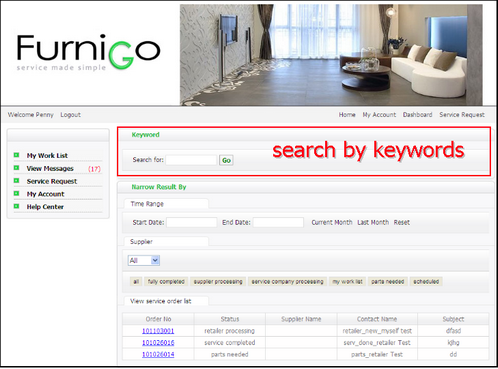
Task: Open the Supplier All dropdown
Action: pos(144,260)
